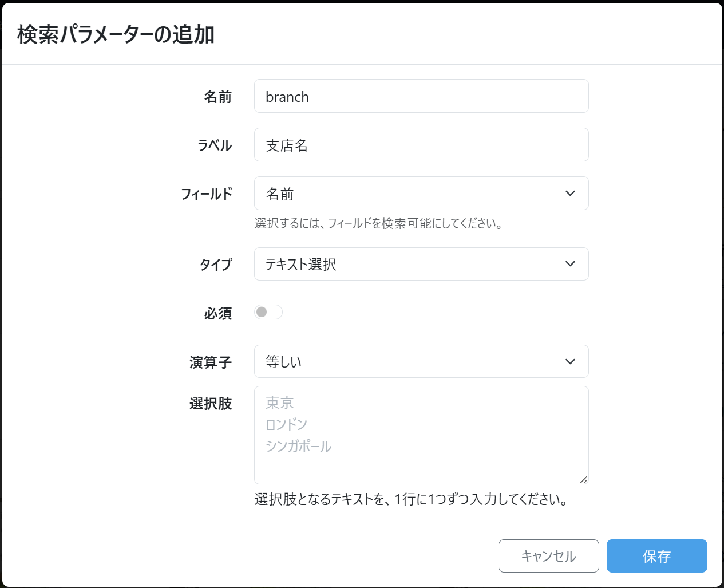The image size is (724, 588).
Task: Click the フィールド label text
Action: (x=207, y=194)
